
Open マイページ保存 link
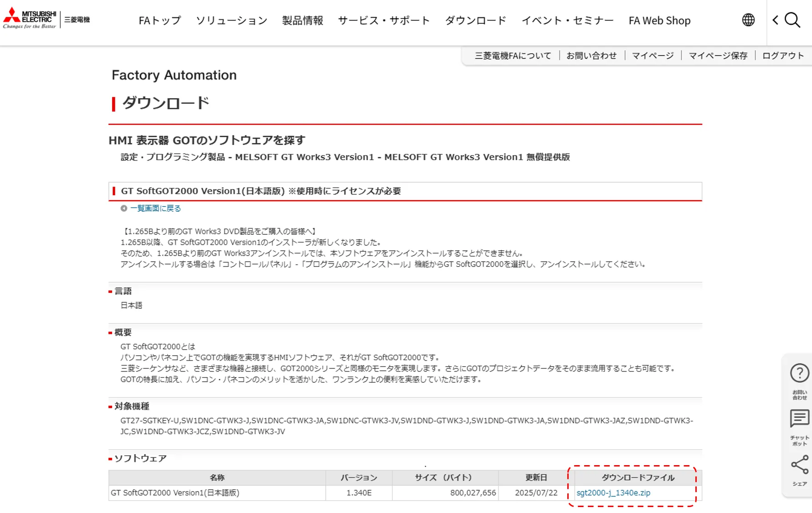point(718,56)
